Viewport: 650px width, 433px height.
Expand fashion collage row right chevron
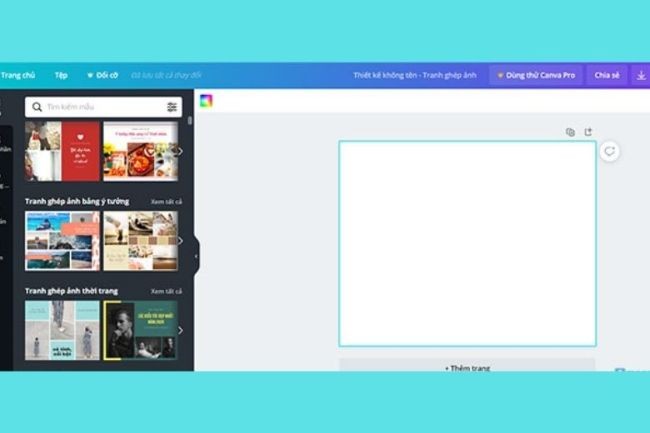[180, 330]
